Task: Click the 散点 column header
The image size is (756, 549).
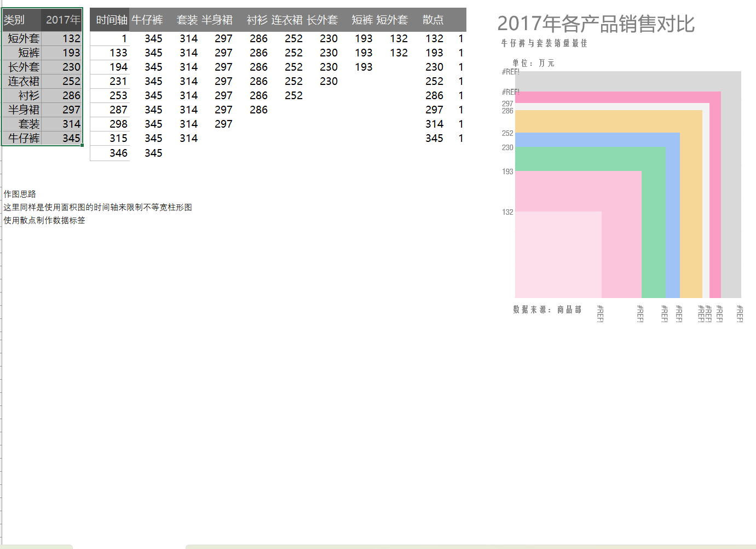Action: [x=433, y=20]
